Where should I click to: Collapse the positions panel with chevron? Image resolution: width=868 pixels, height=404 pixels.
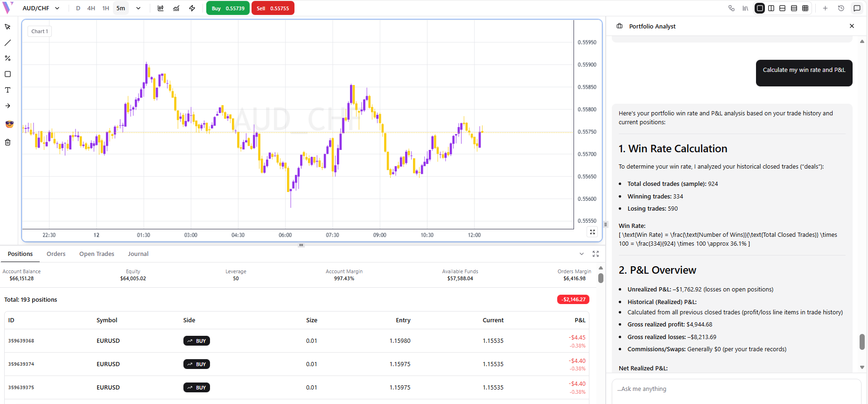[581, 254]
